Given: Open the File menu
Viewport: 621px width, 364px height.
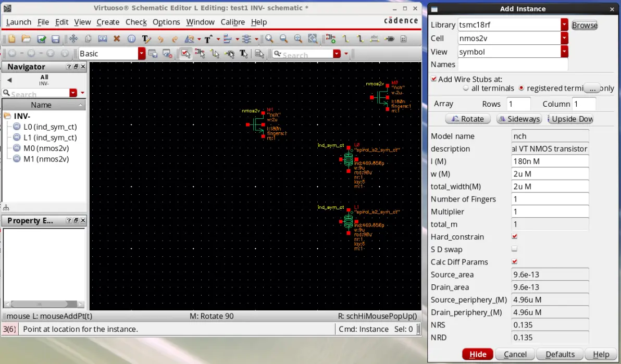Looking at the screenshot, I should [43, 22].
